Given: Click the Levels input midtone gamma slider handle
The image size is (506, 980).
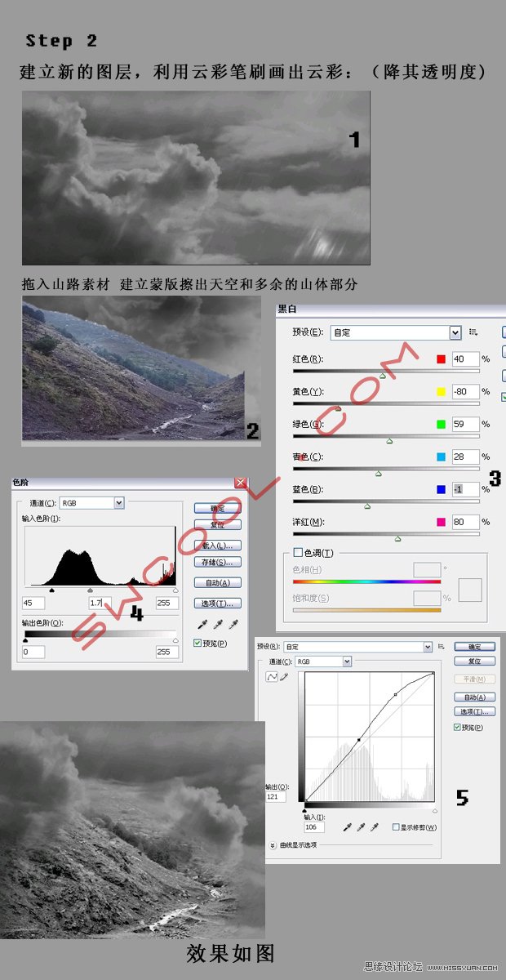Looking at the screenshot, I should 90,589.
